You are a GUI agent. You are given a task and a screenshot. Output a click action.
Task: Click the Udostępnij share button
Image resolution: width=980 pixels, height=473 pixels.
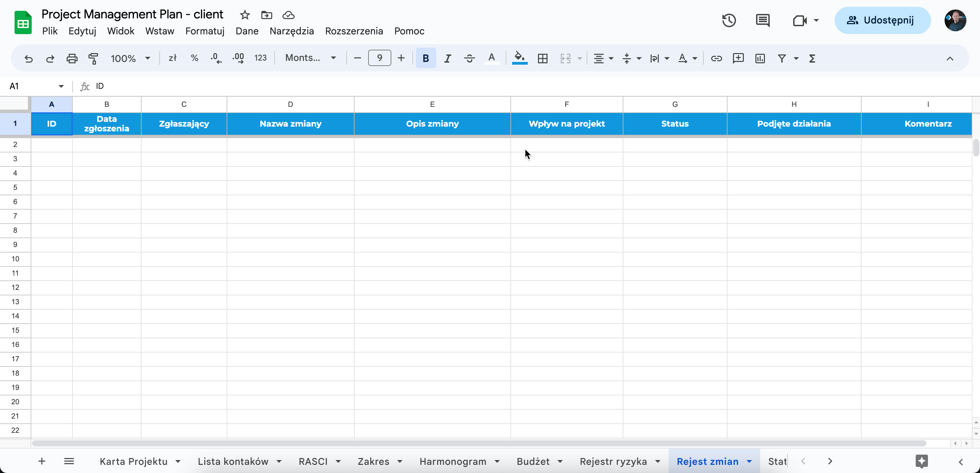882,20
